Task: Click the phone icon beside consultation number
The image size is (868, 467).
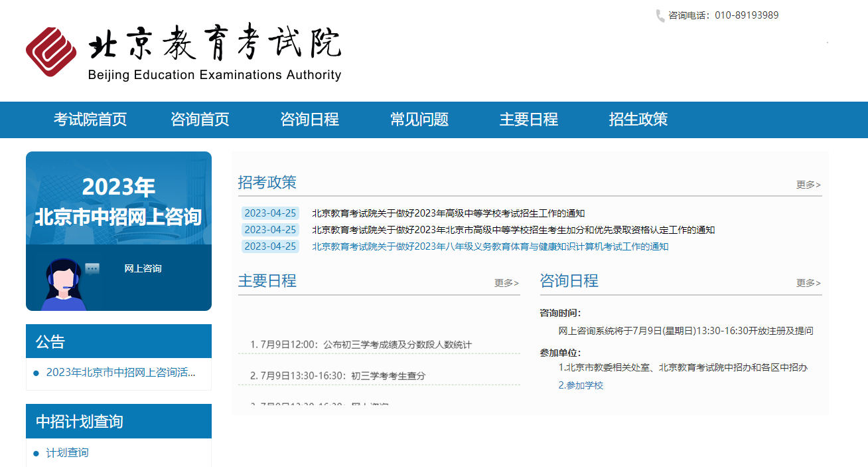Action: (x=660, y=16)
